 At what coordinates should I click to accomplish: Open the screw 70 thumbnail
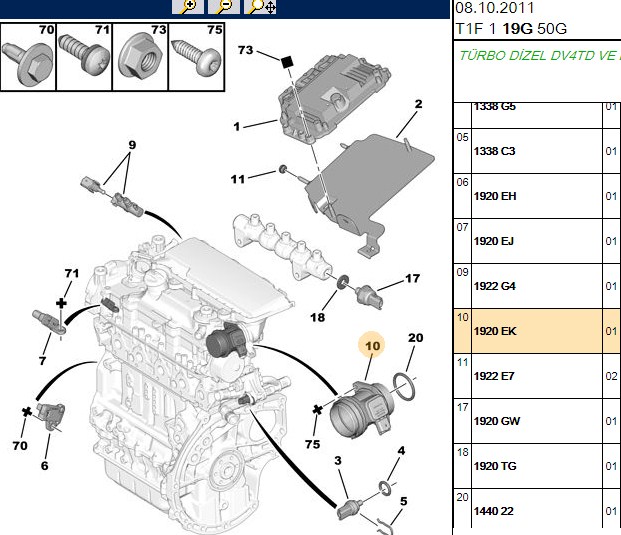coord(28,57)
